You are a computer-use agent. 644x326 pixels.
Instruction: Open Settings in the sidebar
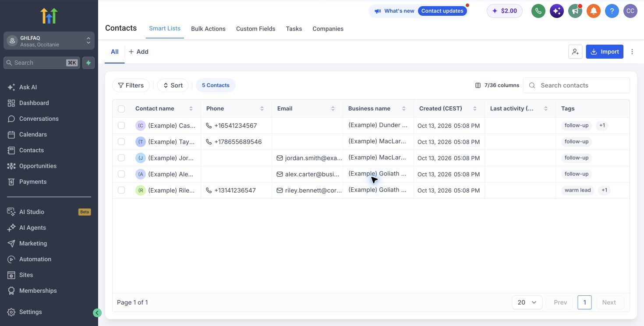coord(30,312)
